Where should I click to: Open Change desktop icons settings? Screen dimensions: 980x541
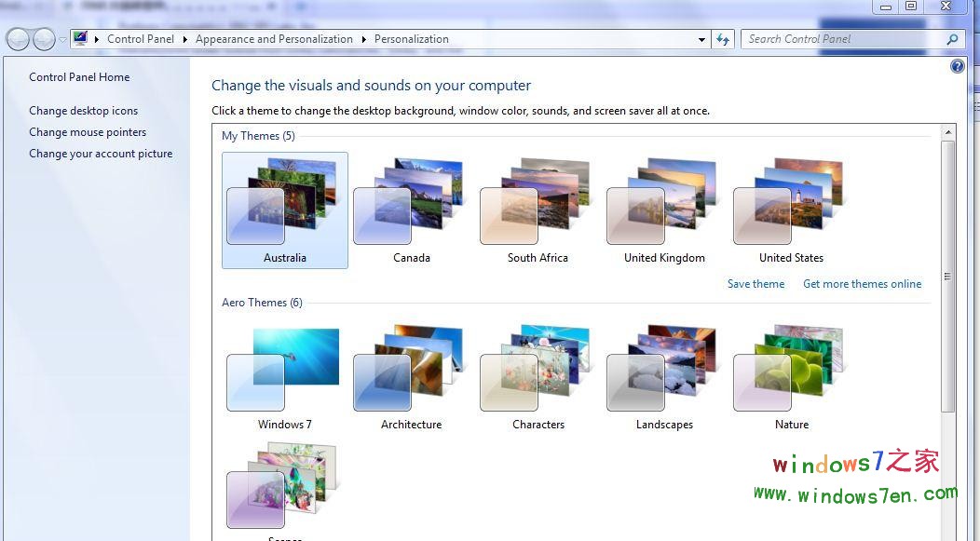[x=83, y=110]
